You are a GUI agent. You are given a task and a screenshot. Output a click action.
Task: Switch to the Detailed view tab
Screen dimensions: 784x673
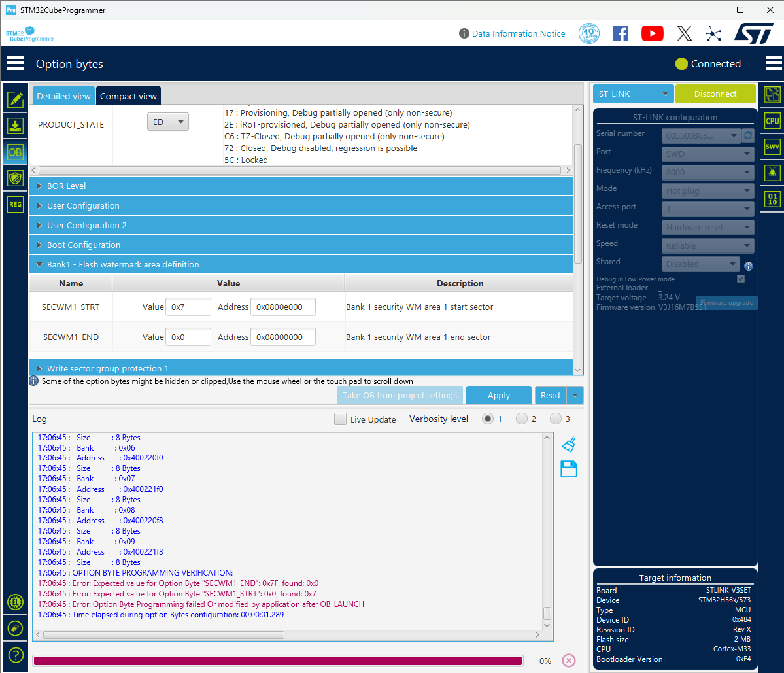click(63, 95)
